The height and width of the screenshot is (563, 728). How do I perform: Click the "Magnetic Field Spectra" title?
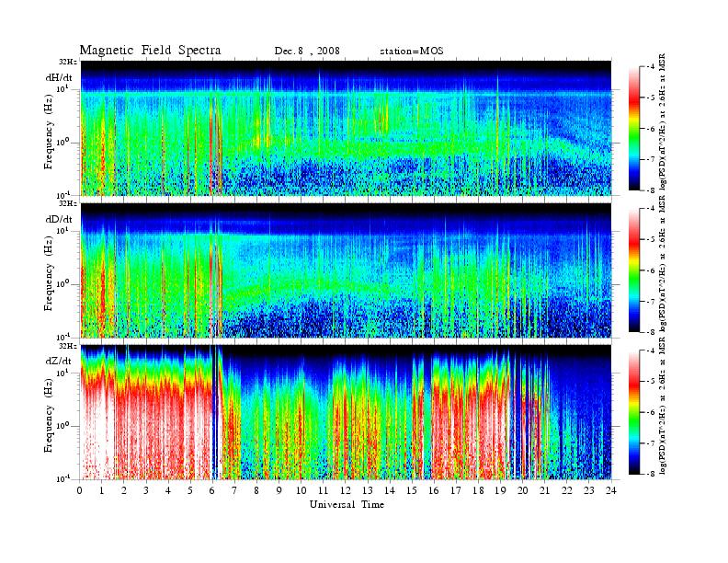[x=150, y=51]
